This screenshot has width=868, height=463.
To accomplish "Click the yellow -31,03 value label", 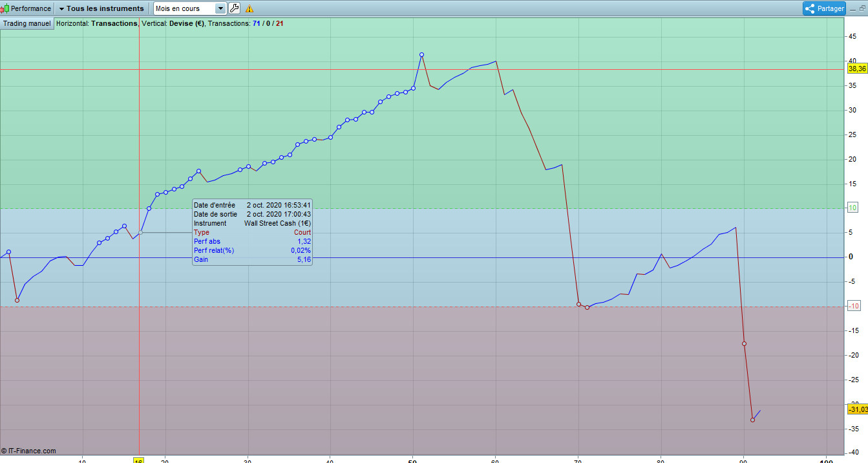I will pyautogui.click(x=857, y=409).
